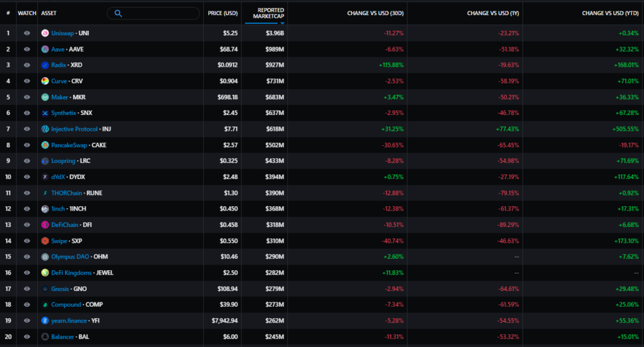644x347 pixels.
Task: Open the Olympus DAO asset link
Action: (x=70, y=256)
